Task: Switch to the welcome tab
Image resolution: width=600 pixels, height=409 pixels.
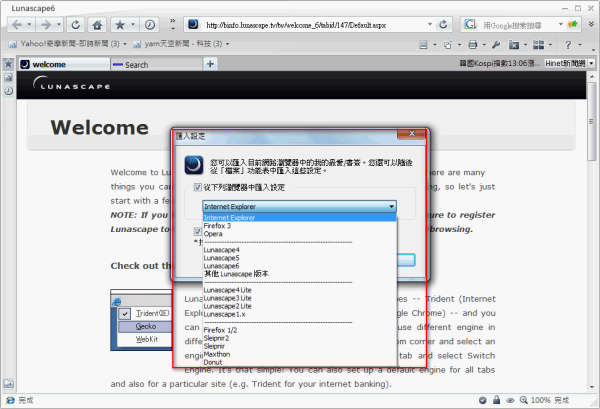Action: (64, 64)
